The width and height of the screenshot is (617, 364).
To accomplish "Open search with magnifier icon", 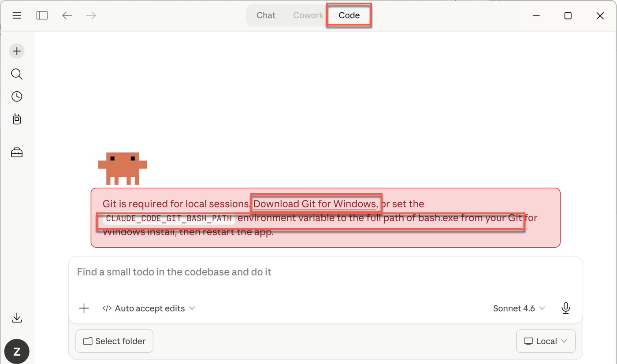I will 17,74.
